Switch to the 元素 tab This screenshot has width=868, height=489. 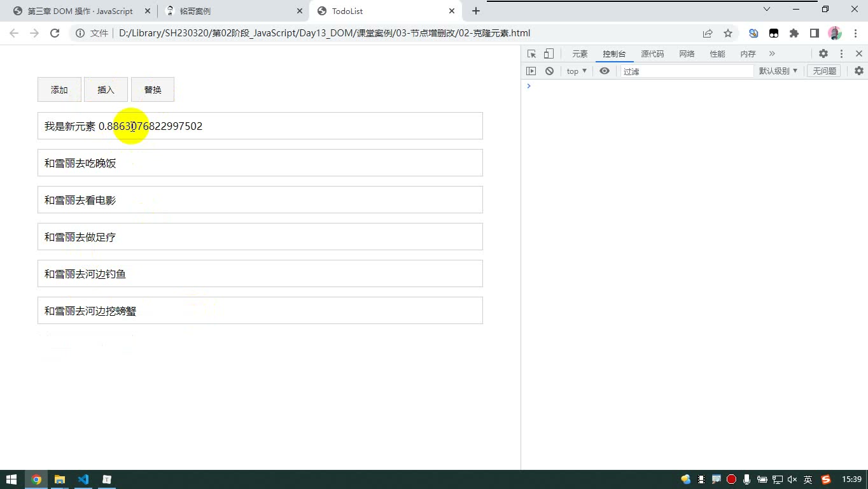(580, 54)
